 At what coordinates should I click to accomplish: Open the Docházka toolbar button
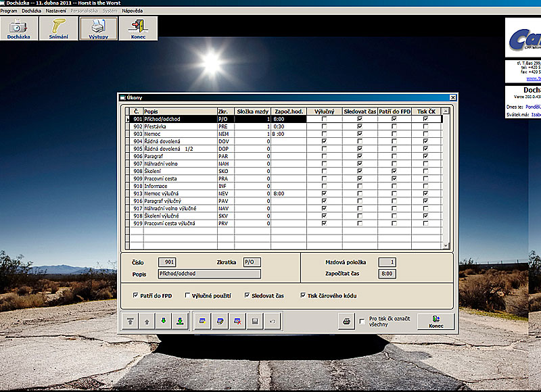pos(19,28)
